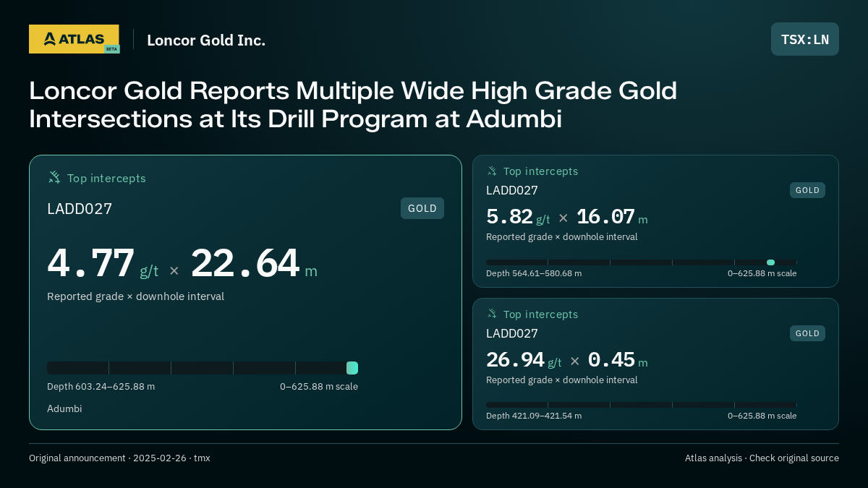
Task: Click the Top intercepts heading in the 5.82 g/t card
Action: coord(540,171)
